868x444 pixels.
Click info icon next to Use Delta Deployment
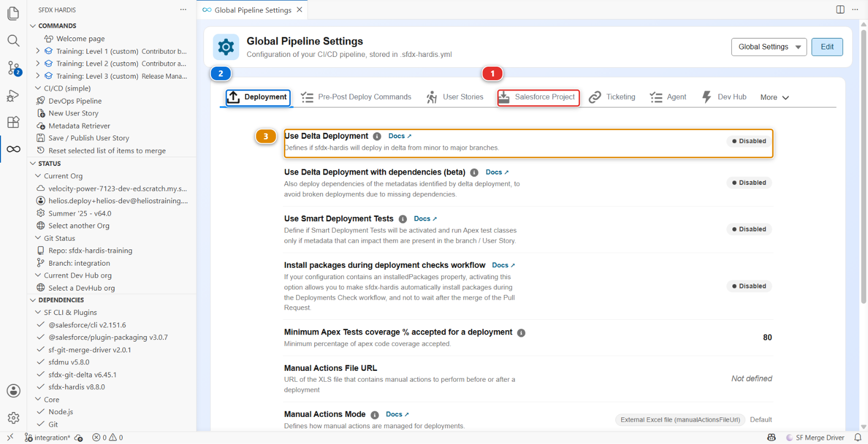[377, 137]
